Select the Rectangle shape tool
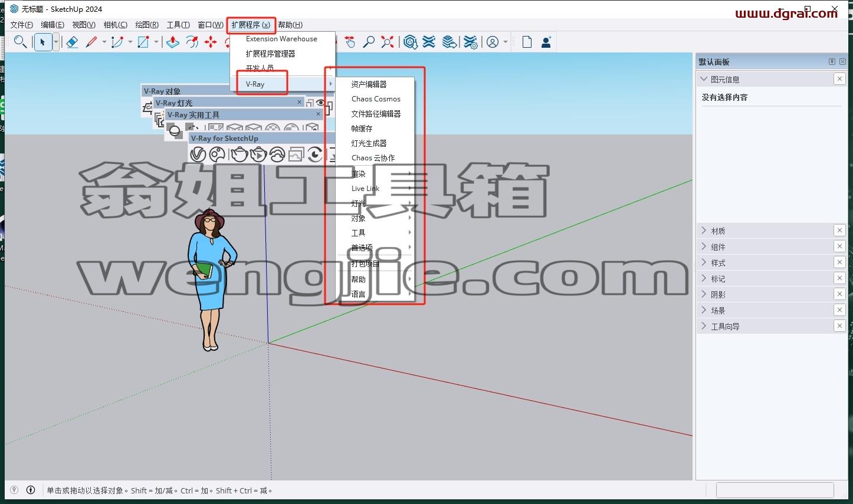The height and width of the screenshot is (504, 853). pyautogui.click(x=143, y=42)
